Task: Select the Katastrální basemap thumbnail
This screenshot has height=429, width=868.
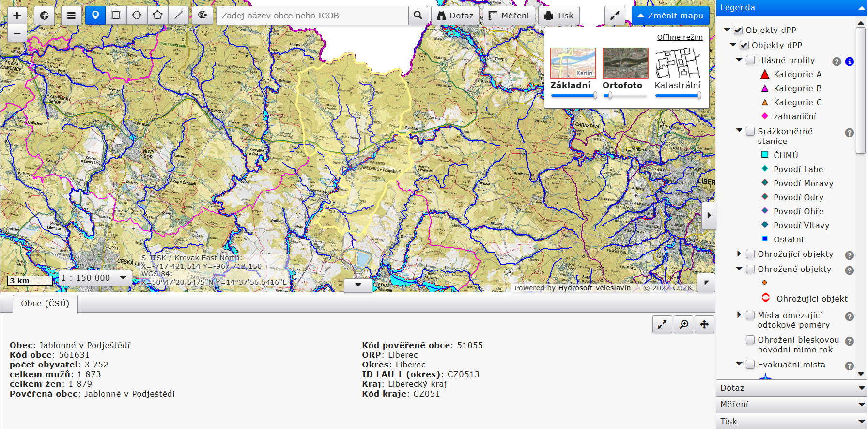Action: (x=678, y=63)
